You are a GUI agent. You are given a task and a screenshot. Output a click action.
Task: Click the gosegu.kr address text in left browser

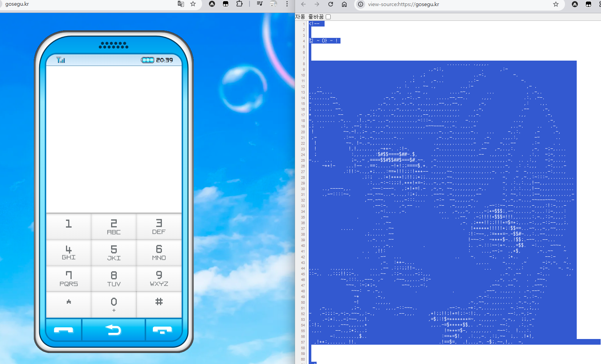[x=17, y=4]
